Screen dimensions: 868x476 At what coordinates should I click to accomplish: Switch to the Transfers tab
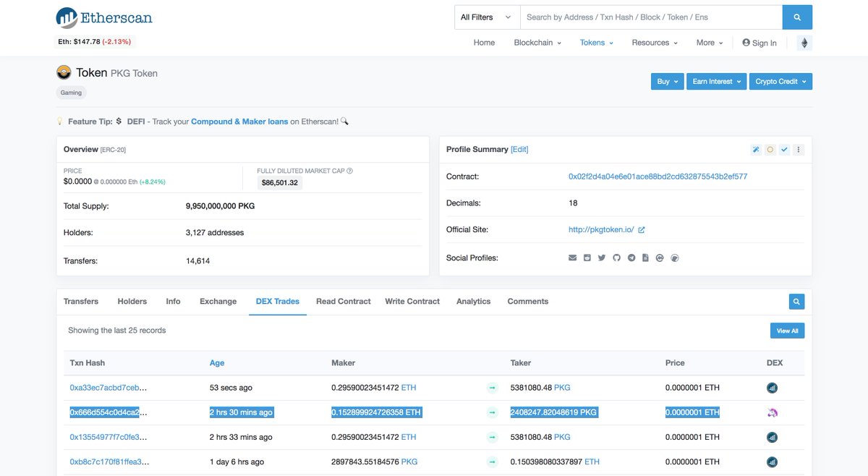(x=81, y=302)
